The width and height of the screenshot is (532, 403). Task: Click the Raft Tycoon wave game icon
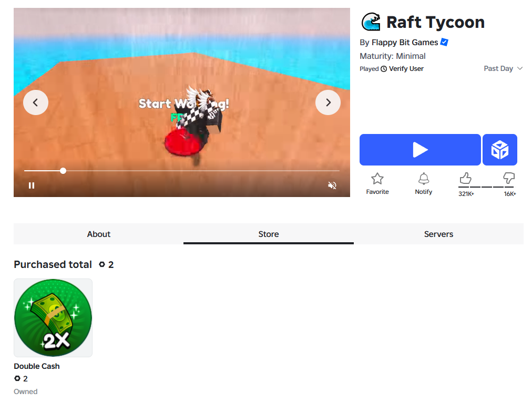[x=371, y=22]
